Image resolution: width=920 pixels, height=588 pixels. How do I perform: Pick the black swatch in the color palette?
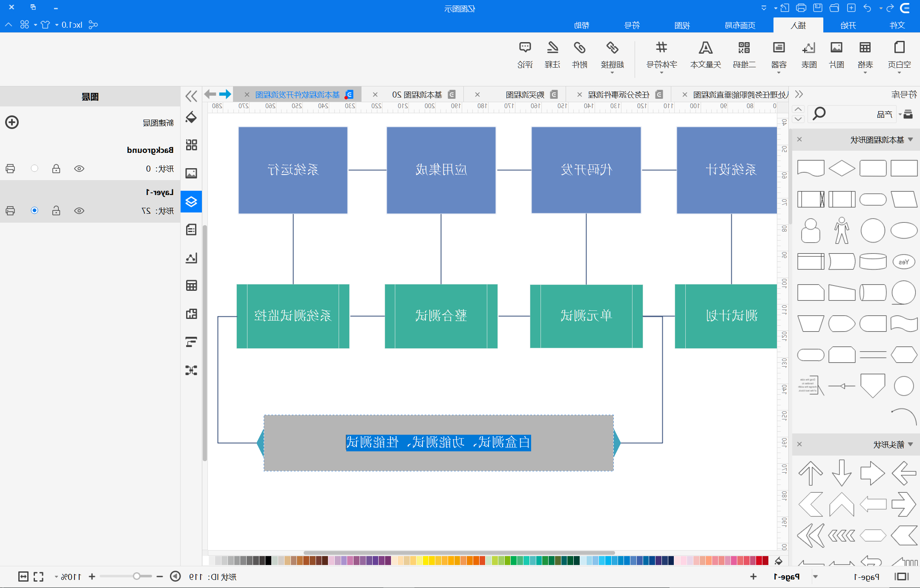click(268, 560)
